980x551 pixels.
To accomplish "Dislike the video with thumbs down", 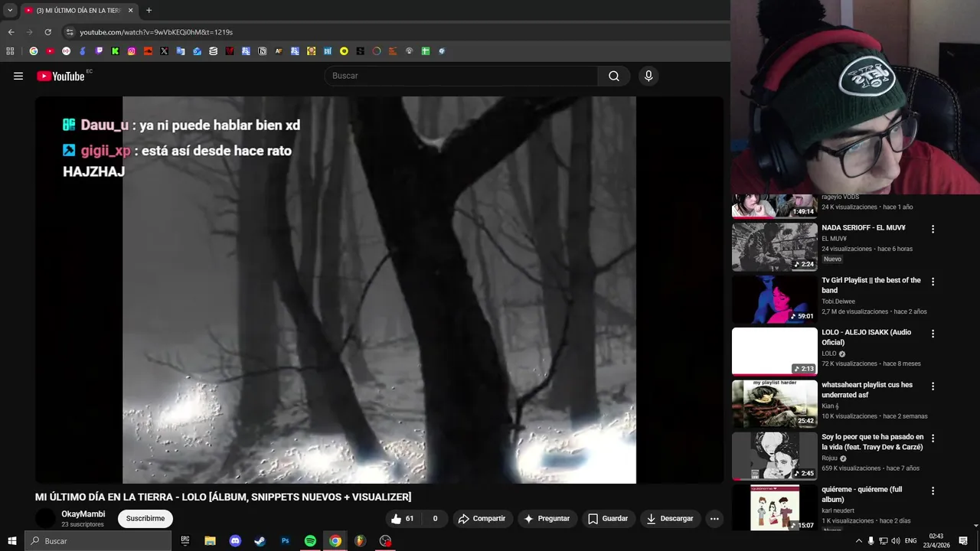I will point(435,519).
